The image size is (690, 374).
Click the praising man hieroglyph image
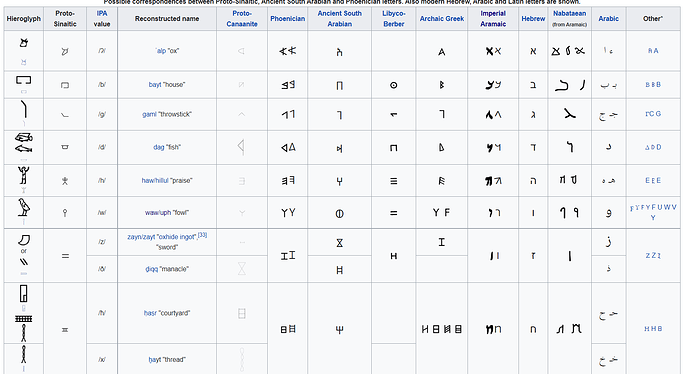click(24, 175)
